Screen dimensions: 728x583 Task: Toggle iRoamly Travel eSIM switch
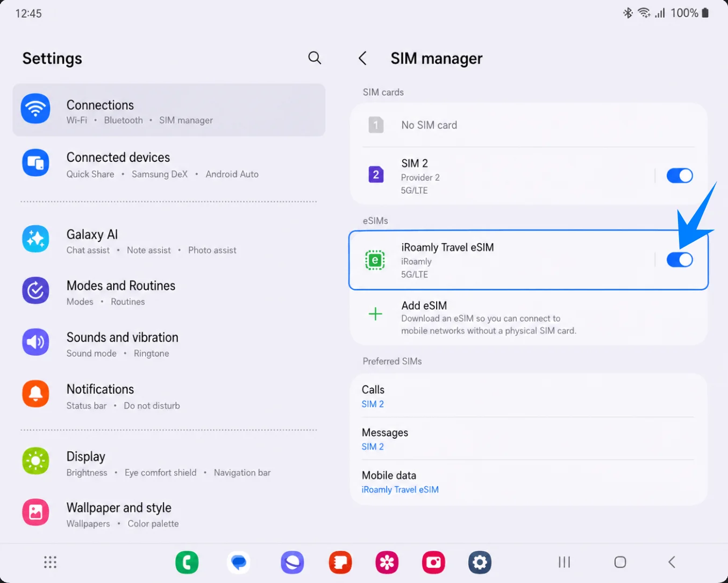point(680,260)
